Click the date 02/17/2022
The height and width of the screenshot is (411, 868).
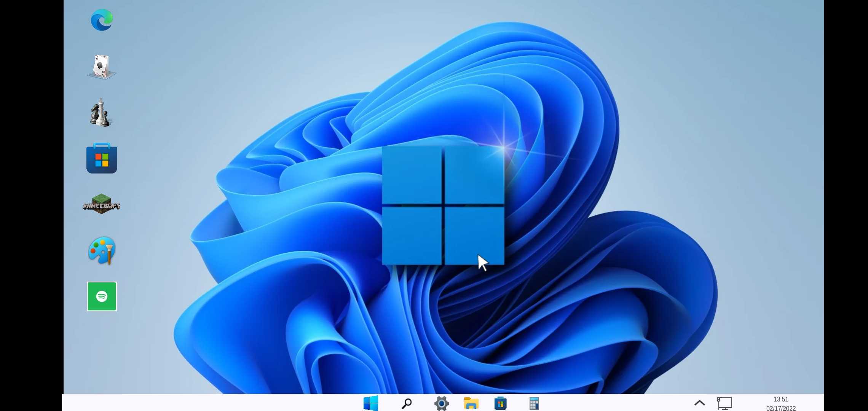(781, 408)
